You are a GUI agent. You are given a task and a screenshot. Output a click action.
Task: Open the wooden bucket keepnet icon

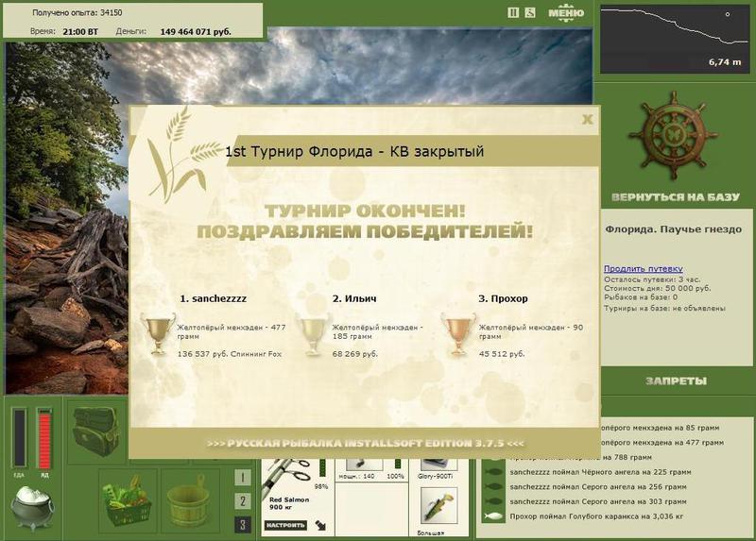click(188, 502)
